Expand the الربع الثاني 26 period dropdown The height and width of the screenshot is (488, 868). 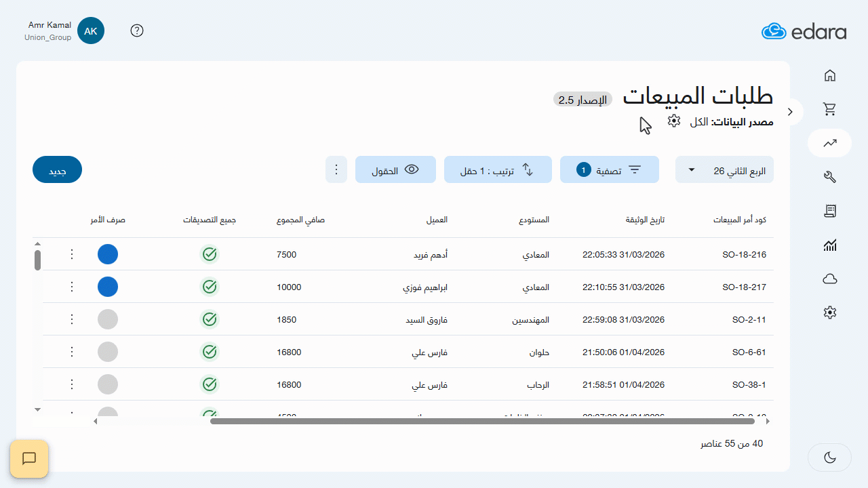point(724,169)
